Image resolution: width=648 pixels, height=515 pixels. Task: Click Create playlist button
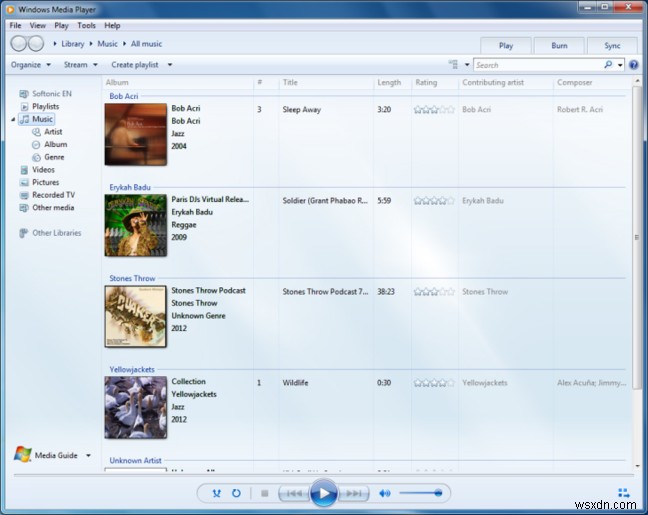coord(135,65)
